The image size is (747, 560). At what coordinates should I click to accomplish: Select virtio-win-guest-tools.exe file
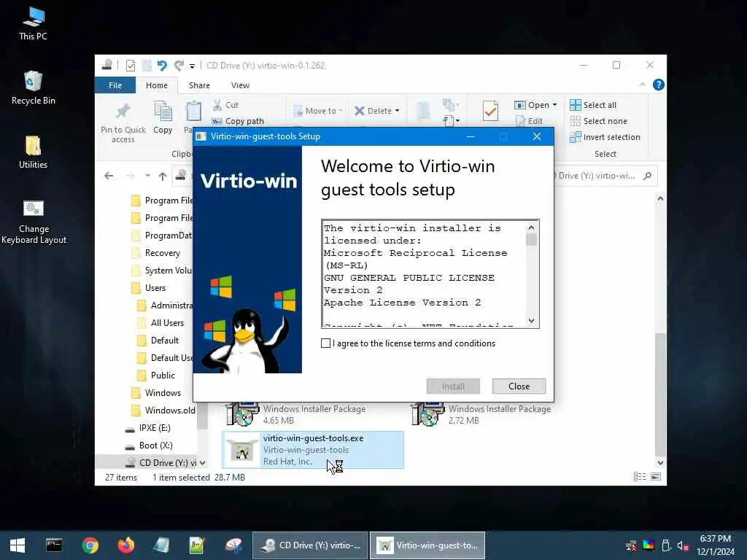[312, 449]
